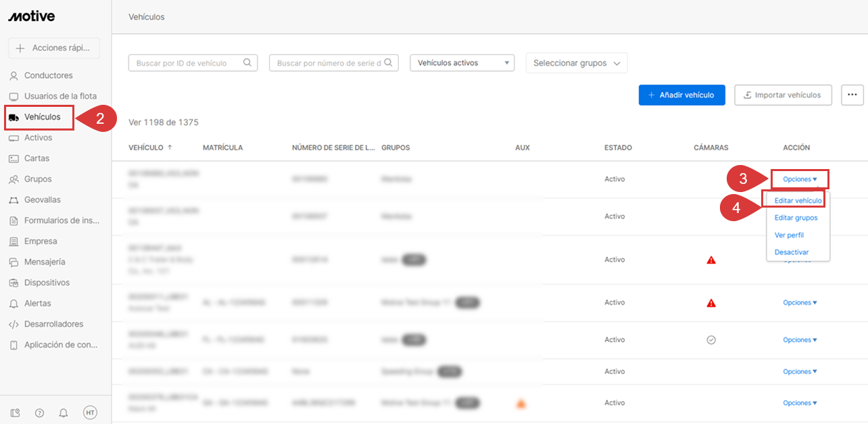
Task: Click the Grupos people icon
Action: point(14,179)
